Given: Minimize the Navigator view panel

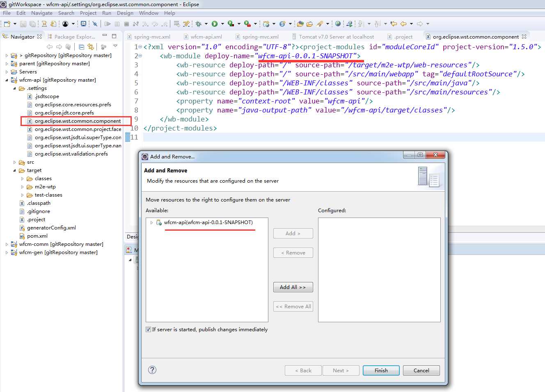Looking at the screenshot, I should 105,36.
